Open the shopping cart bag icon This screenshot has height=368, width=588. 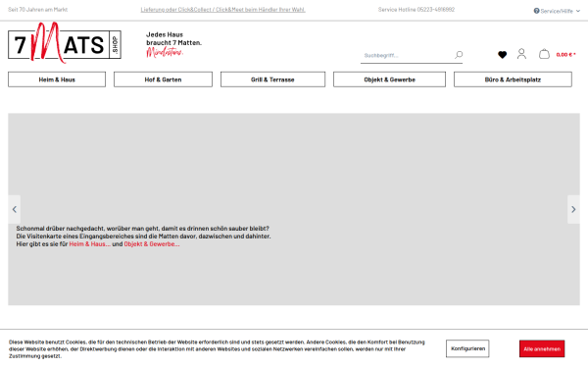click(544, 54)
